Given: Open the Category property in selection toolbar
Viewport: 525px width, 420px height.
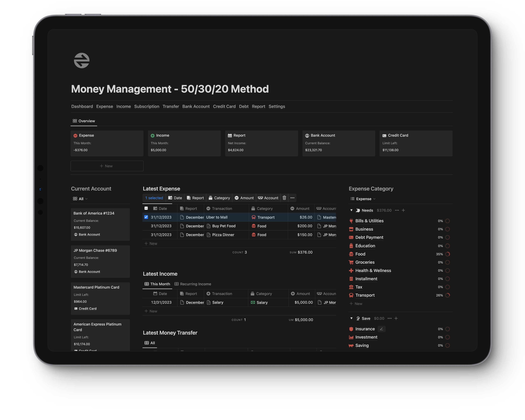Looking at the screenshot, I should coord(219,198).
